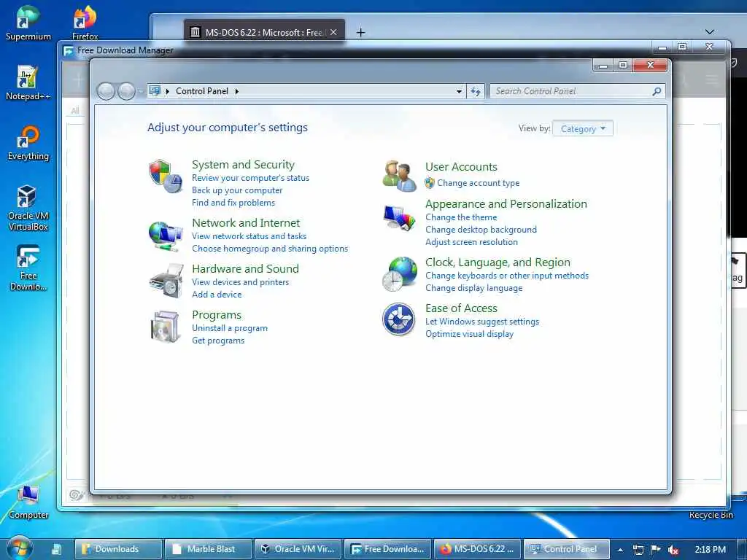This screenshot has height=560, width=747.
Task: Switch to Downloads taskbar button
Action: coord(118,549)
